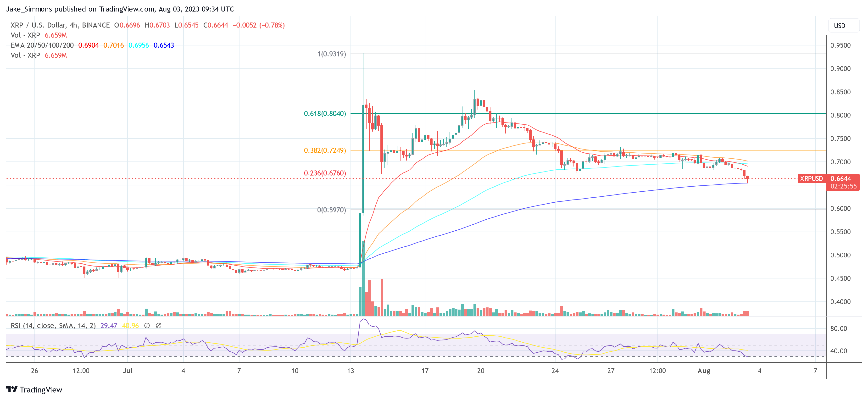Click the XRP / U.S. Dollar symbol title
The height and width of the screenshot is (400, 868).
(60, 25)
